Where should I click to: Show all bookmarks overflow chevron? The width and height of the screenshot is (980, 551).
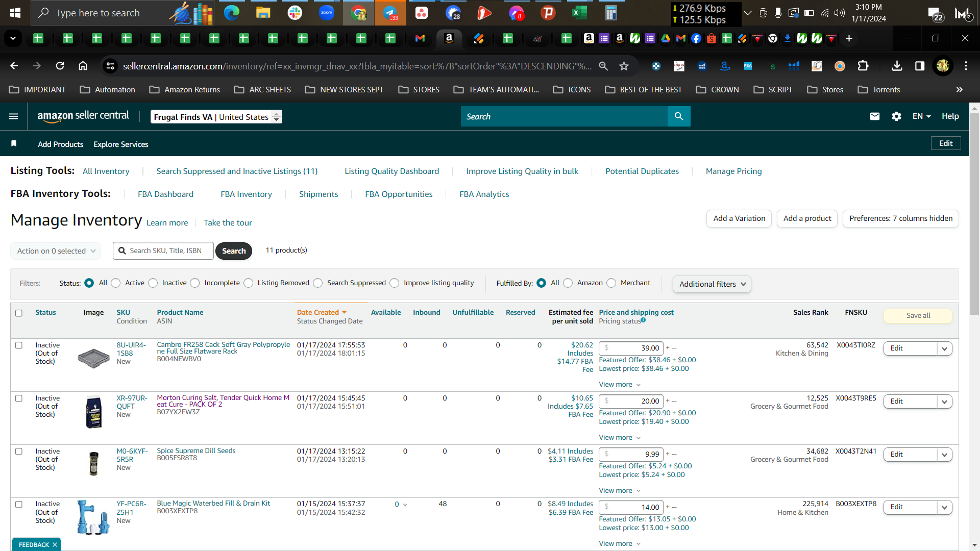coord(960,90)
